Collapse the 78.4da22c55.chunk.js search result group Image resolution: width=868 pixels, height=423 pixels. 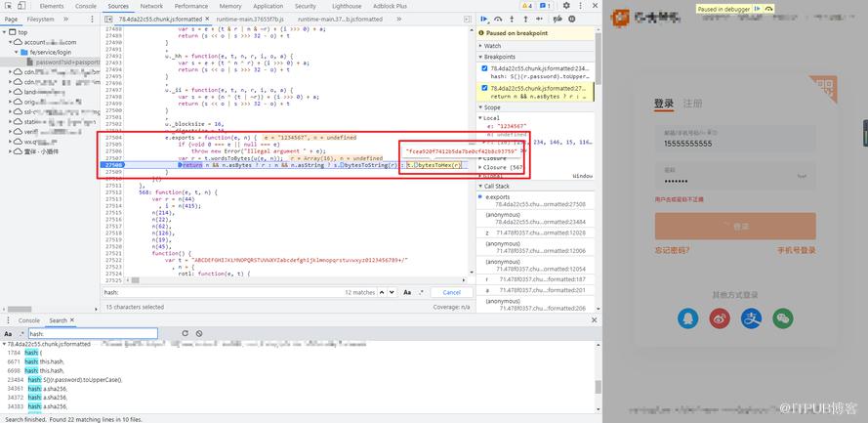[x=4, y=344]
